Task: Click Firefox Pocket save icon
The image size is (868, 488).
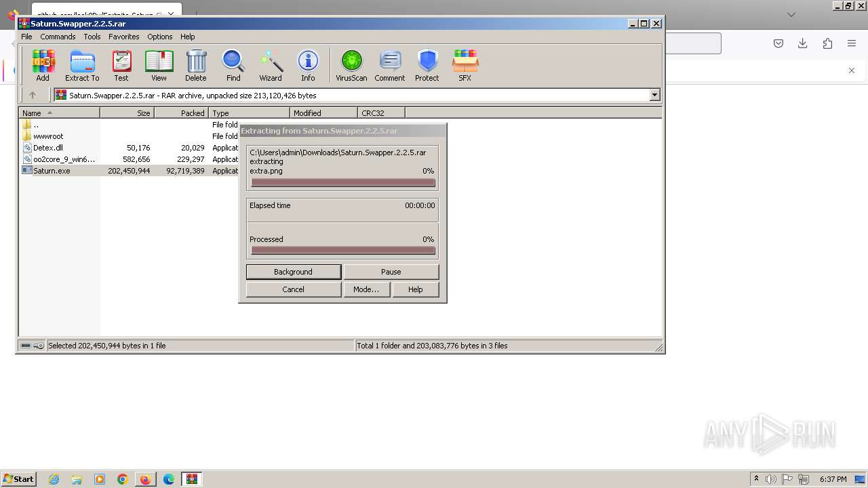Action: [x=778, y=43]
